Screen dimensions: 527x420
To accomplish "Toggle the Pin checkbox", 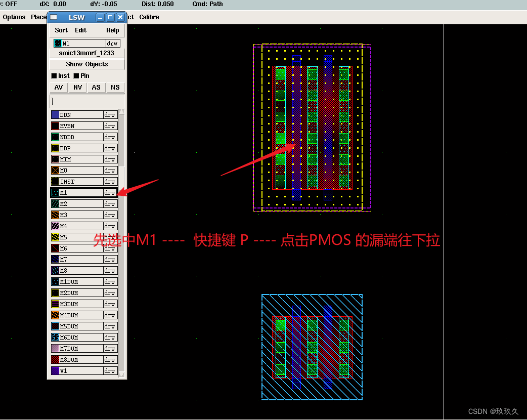I will tap(76, 76).
